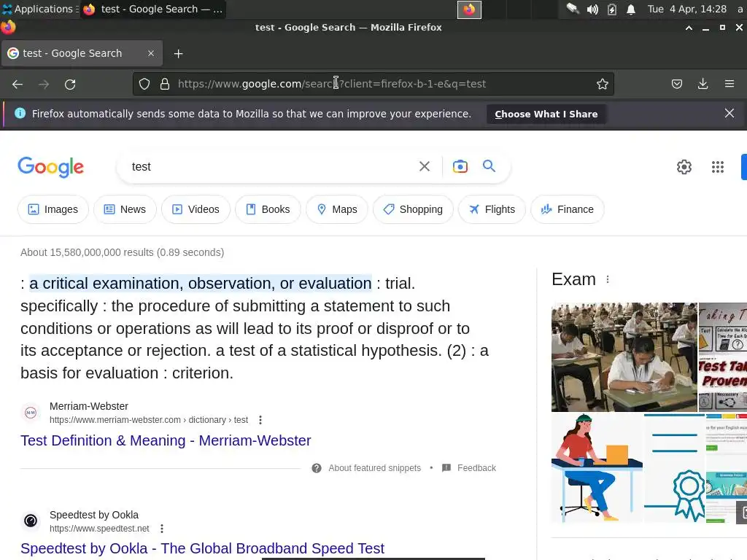Open a new tab with plus button

(178, 54)
